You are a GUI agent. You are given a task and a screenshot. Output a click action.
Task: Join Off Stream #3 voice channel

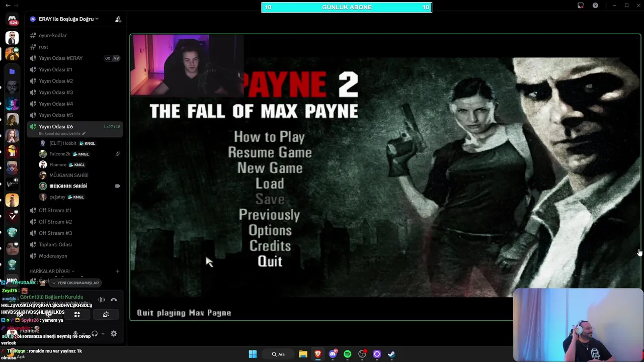coord(75,233)
